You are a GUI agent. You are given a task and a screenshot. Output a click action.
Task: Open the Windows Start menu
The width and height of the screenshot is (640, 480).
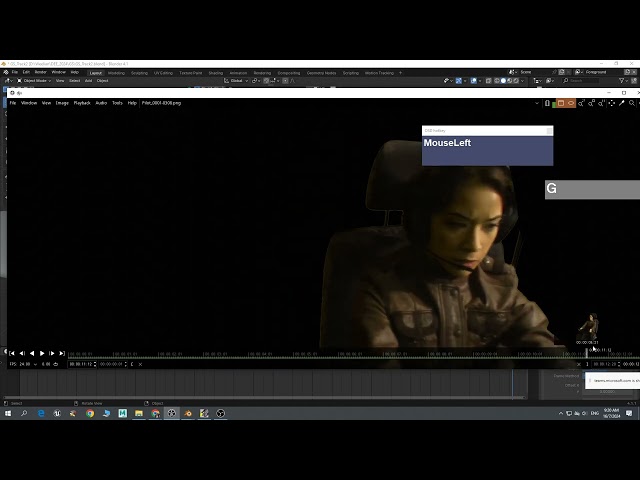click(x=8, y=413)
